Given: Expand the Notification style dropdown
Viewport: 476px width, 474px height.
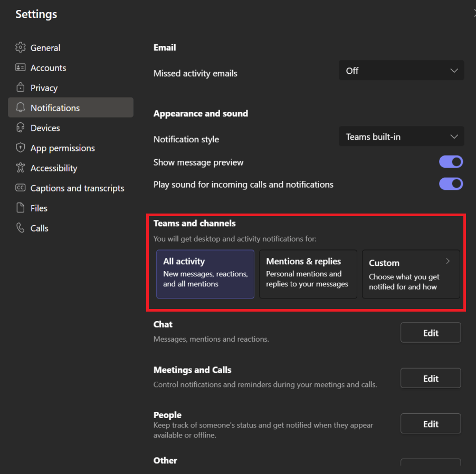Looking at the screenshot, I should point(401,137).
